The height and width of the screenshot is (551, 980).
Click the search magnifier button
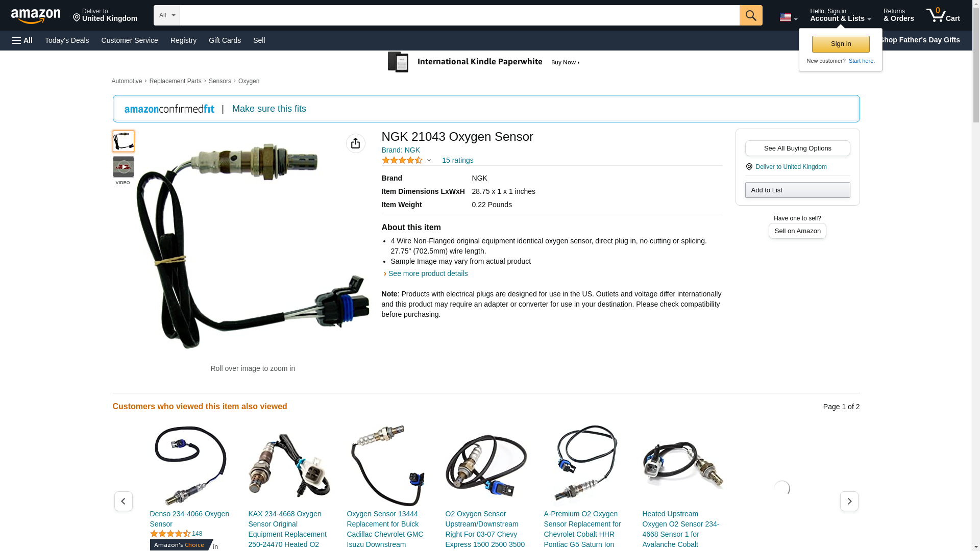click(x=751, y=15)
